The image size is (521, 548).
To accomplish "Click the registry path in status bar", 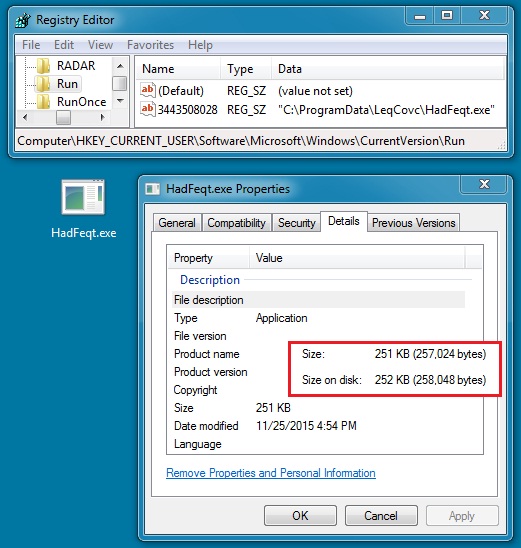I will tap(241, 141).
